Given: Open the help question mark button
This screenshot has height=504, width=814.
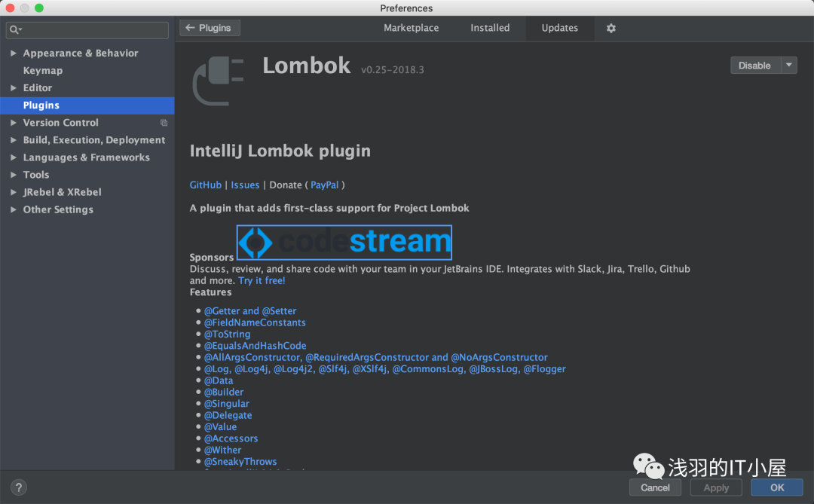Looking at the screenshot, I should [x=19, y=487].
